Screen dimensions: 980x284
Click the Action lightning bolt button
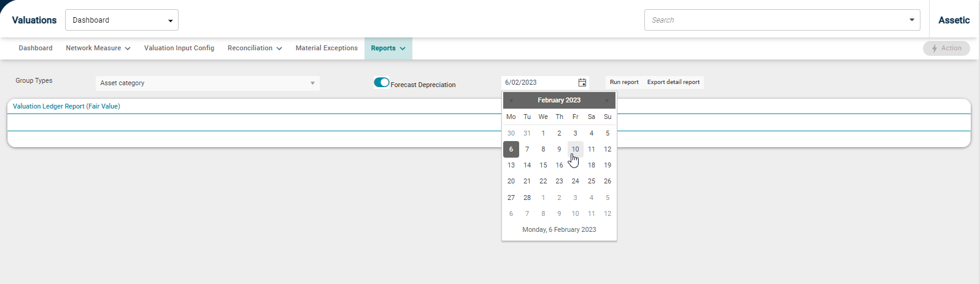[x=946, y=48]
